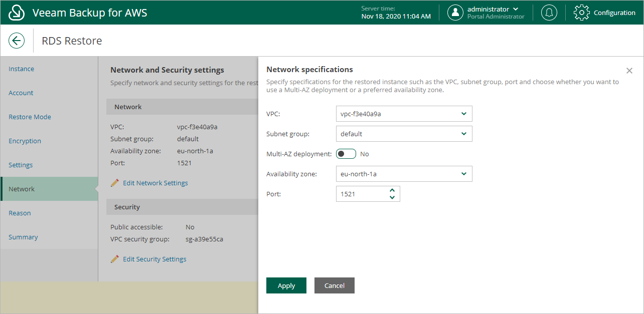This screenshot has height=314, width=644.
Task: Open the notifications bell icon
Action: coord(549,13)
